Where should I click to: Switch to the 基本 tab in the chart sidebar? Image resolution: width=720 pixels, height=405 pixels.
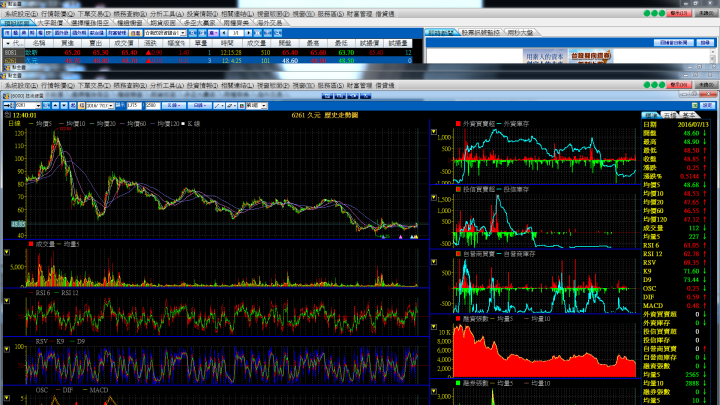688,115
